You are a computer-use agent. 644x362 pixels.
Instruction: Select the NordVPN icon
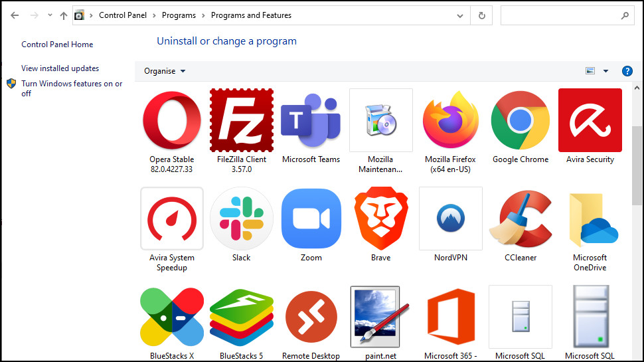tap(451, 219)
